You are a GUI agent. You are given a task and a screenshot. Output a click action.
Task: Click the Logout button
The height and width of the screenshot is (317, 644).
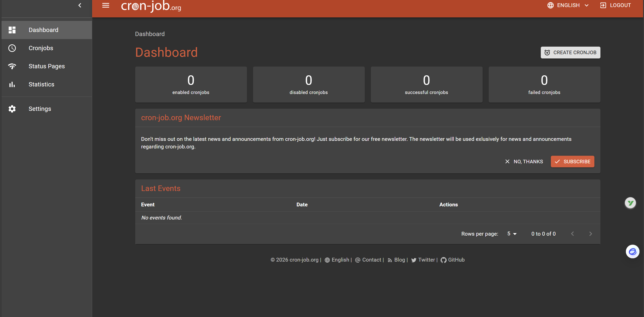click(x=616, y=5)
